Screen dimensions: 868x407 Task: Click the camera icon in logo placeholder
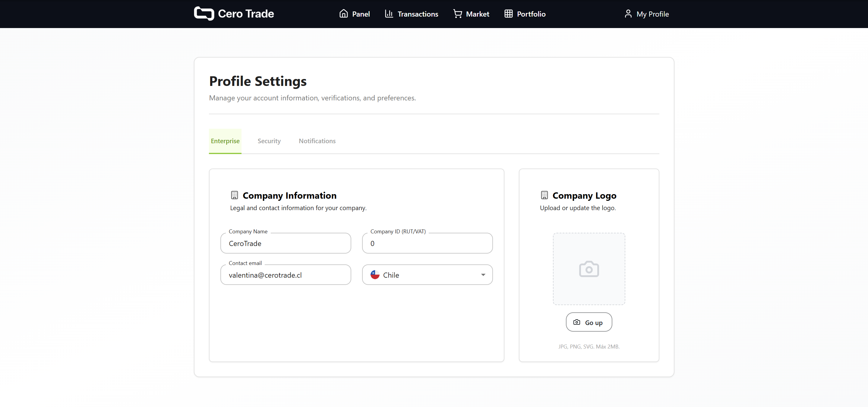[589, 269]
